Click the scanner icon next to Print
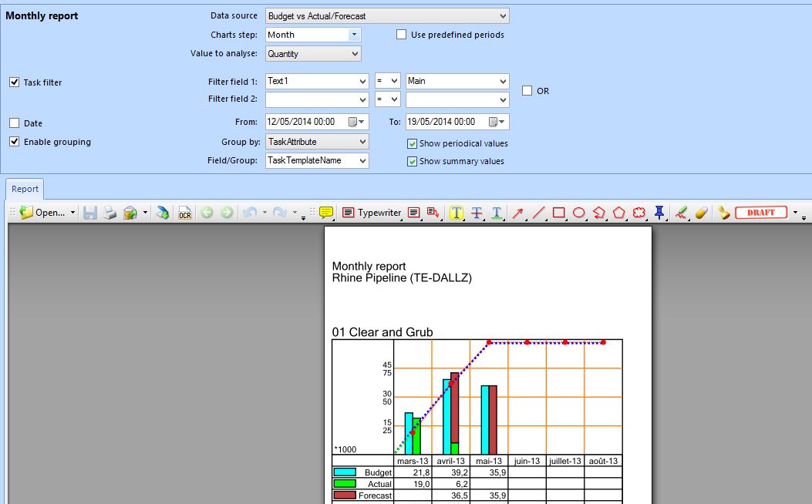Viewport: 812px width, 504px height. click(x=130, y=213)
